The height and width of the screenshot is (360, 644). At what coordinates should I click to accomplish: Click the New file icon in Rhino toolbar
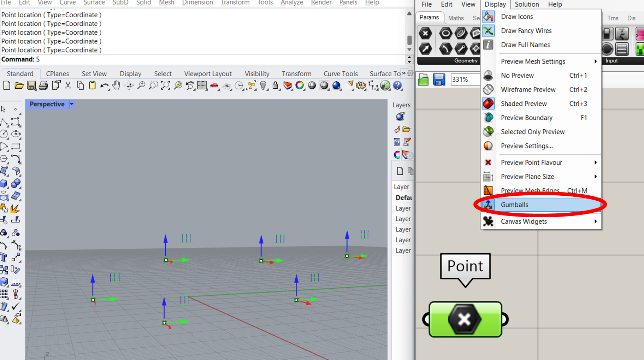(x=6, y=85)
